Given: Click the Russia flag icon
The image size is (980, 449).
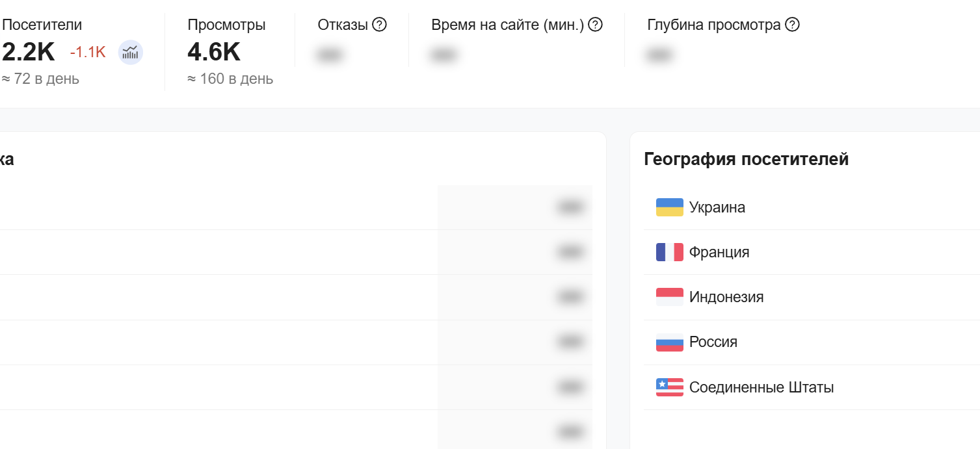Looking at the screenshot, I should click(669, 342).
